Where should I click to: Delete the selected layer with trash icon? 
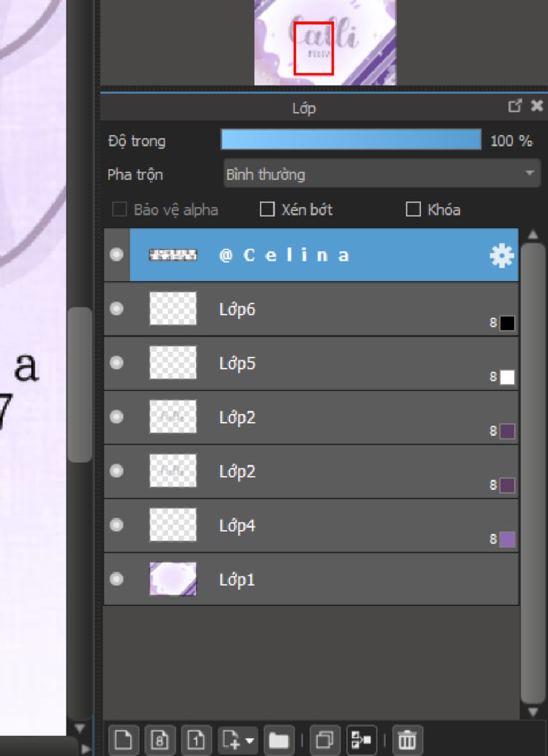[x=407, y=740]
